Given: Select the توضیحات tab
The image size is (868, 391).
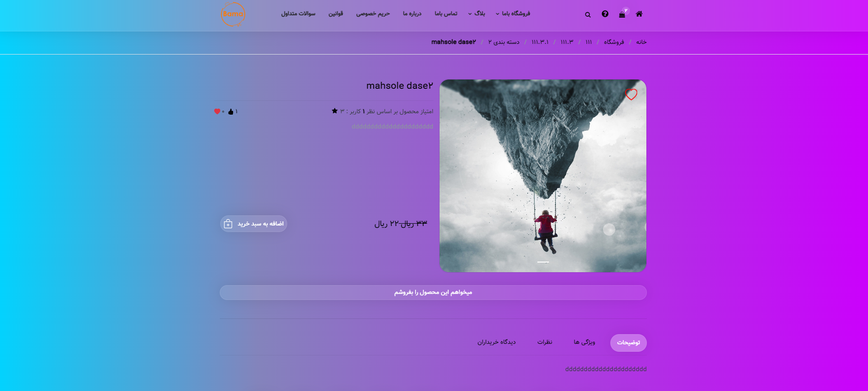Looking at the screenshot, I should coord(628,343).
